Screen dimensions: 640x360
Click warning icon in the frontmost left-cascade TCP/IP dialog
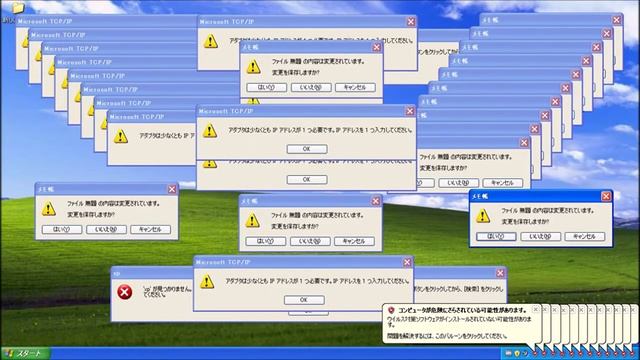(121, 136)
